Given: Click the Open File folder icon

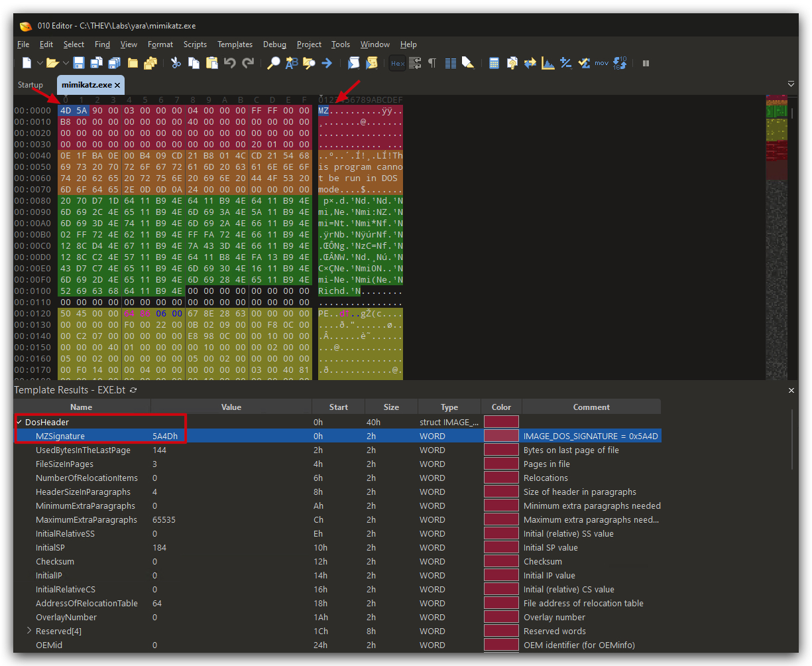Looking at the screenshot, I should (x=52, y=63).
